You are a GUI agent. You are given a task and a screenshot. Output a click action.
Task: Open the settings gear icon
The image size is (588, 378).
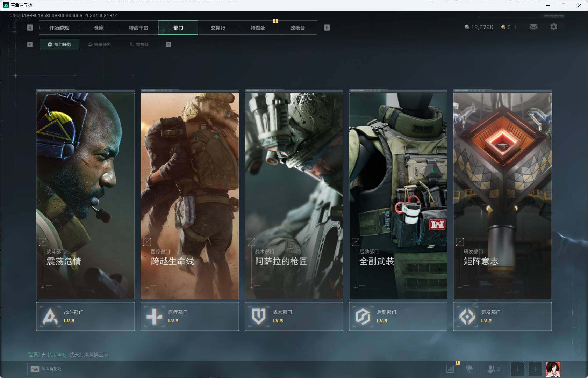(x=554, y=27)
